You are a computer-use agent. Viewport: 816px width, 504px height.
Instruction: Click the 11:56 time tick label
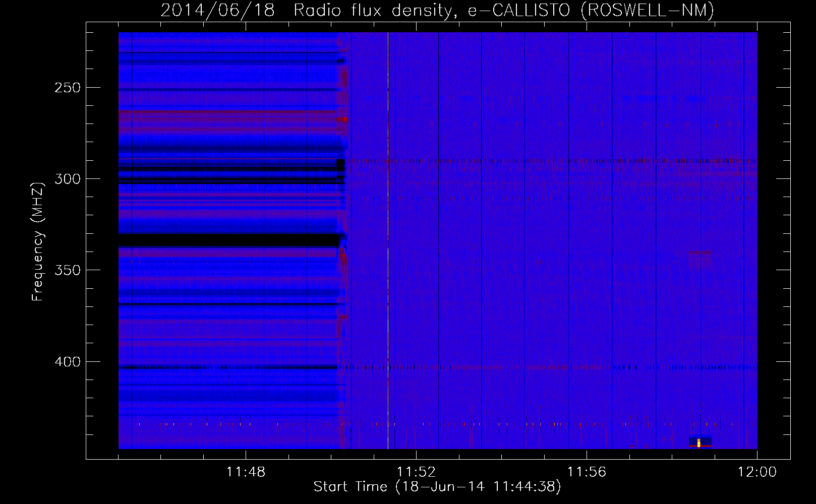587,472
